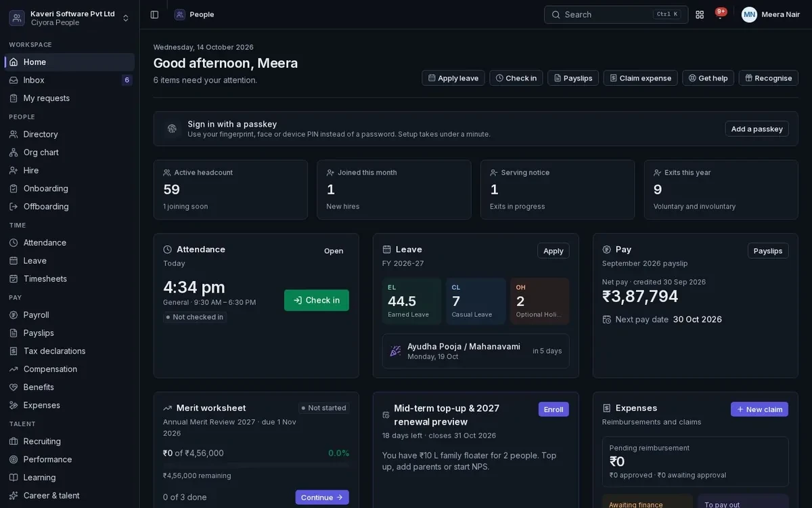Click the Apply leave button

(453, 78)
